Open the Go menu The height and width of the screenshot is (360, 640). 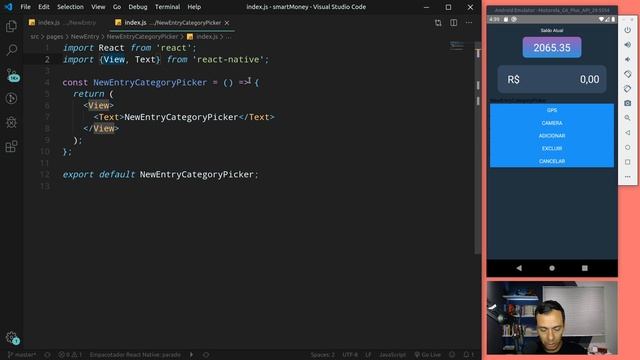pyautogui.click(x=117, y=7)
